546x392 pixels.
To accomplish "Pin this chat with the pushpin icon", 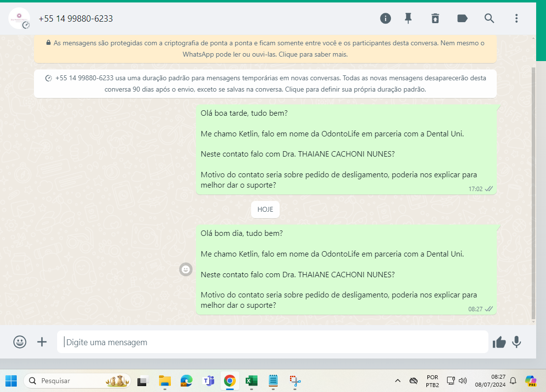I will 408,19.
